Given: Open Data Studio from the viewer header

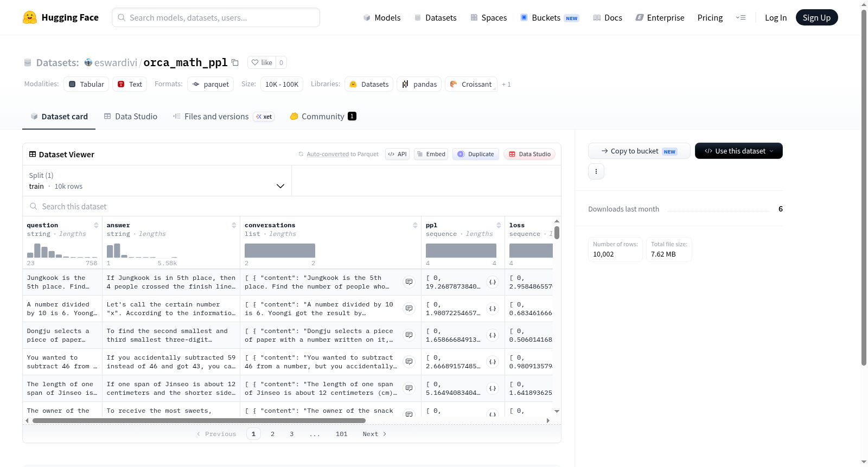Looking at the screenshot, I should click(x=529, y=154).
